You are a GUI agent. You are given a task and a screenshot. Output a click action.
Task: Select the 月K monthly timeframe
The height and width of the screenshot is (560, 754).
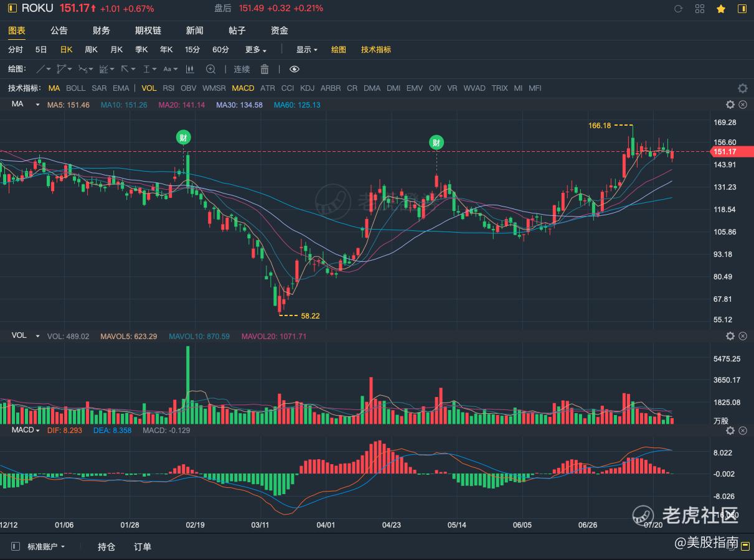[116, 50]
